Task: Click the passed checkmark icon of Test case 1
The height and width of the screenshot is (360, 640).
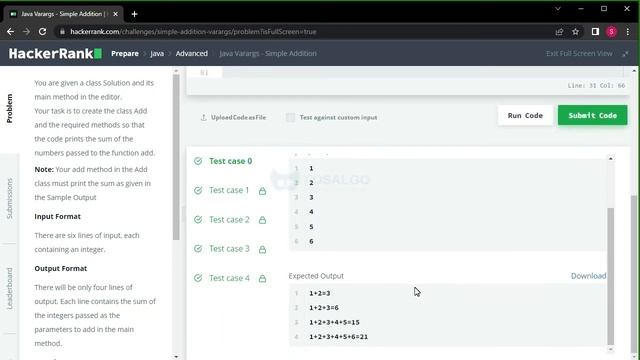Action: coord(198,190)
